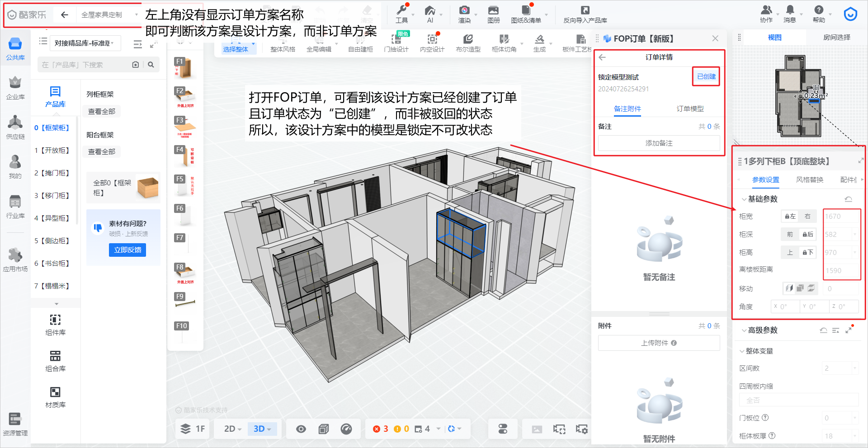Click the 材质库 icon
Viewport: 868px width, 448px height.
tap(55, 392)
